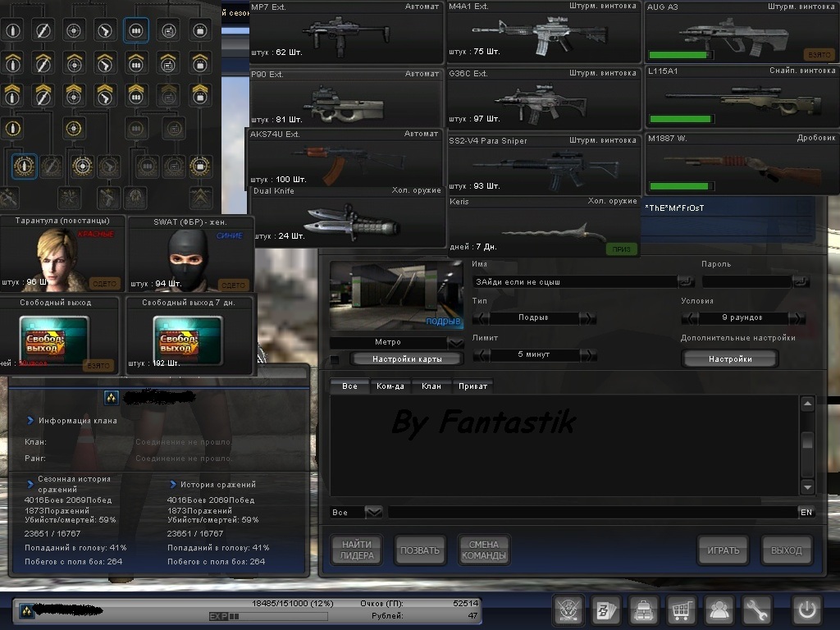Click the L115A1 green durability bar
This screenshot has height=630, width=840.
680,119
